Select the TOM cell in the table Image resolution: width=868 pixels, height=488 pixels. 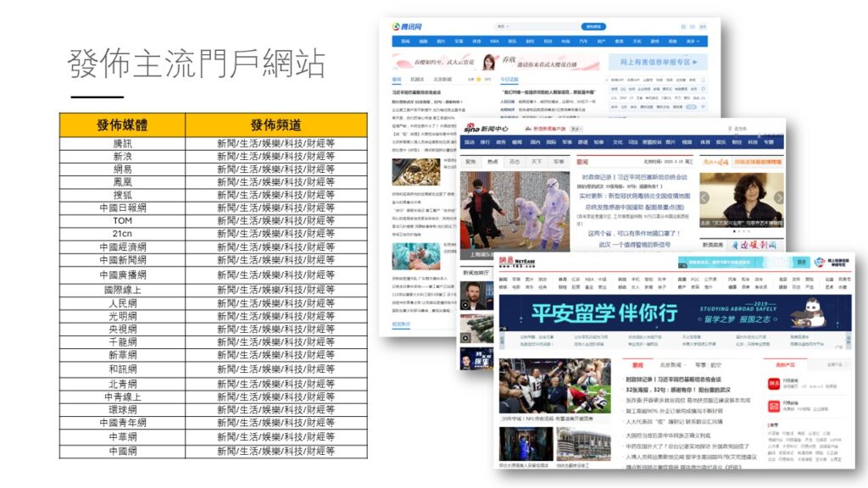pos(122,220)
